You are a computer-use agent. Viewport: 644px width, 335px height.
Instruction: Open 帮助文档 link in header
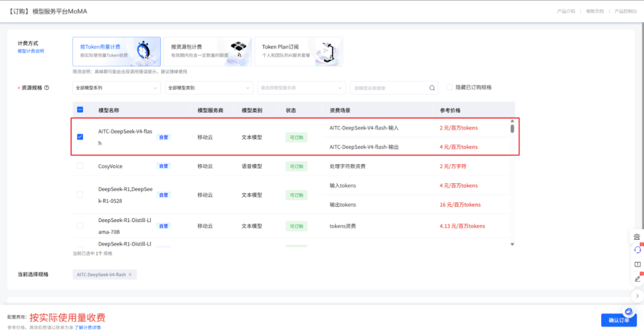coord(595,11)
